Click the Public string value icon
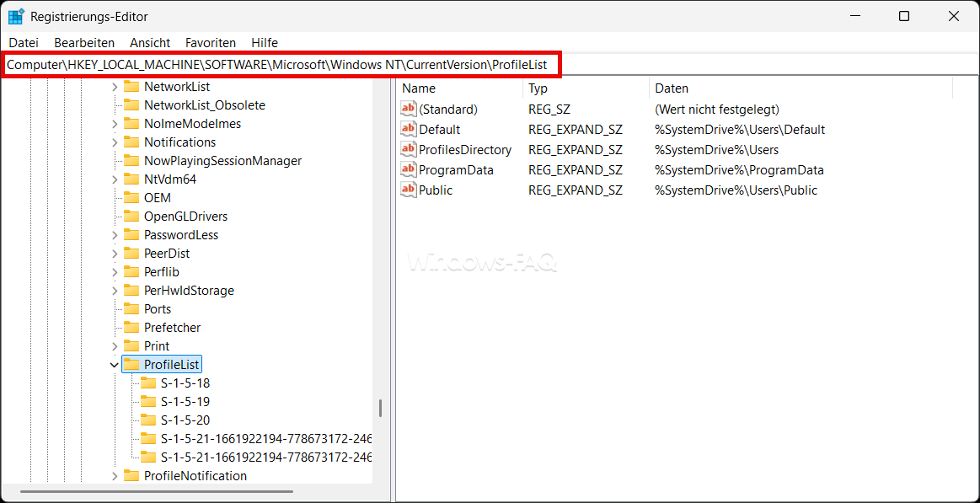 click(x=408, y=190)
